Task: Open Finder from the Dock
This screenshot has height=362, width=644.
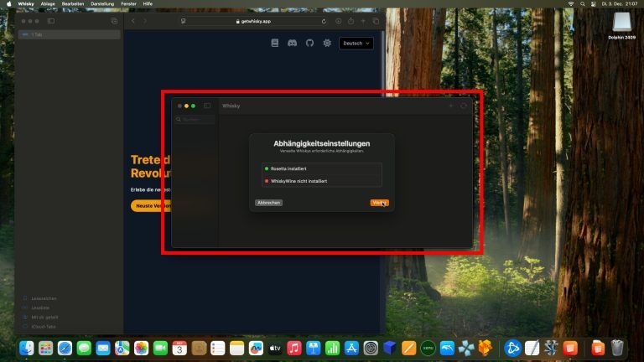Action: (x=27, y=348)
